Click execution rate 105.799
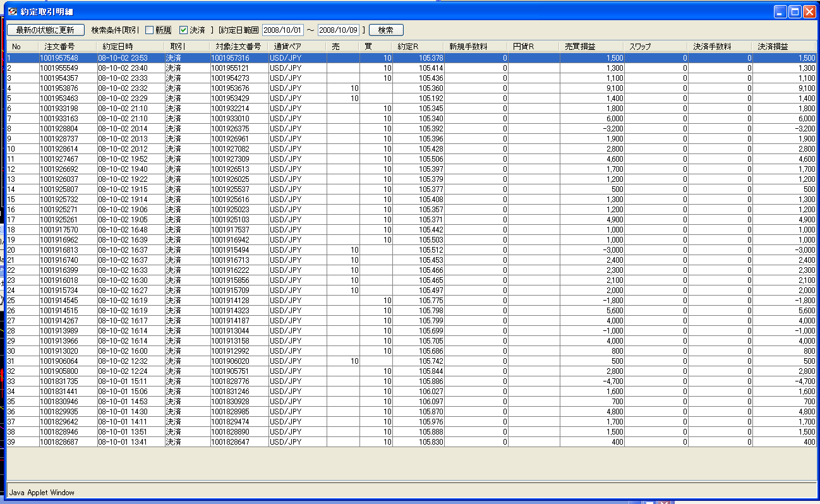The image size is (820, 504). pyautogui.click(x=419, y=321)
